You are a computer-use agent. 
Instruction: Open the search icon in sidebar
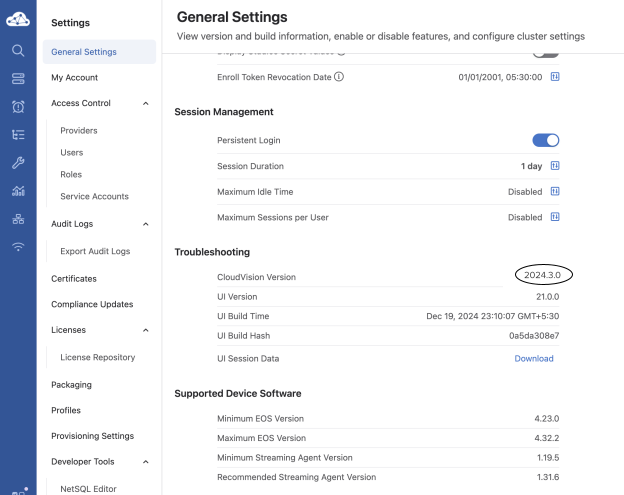point(18,51)
